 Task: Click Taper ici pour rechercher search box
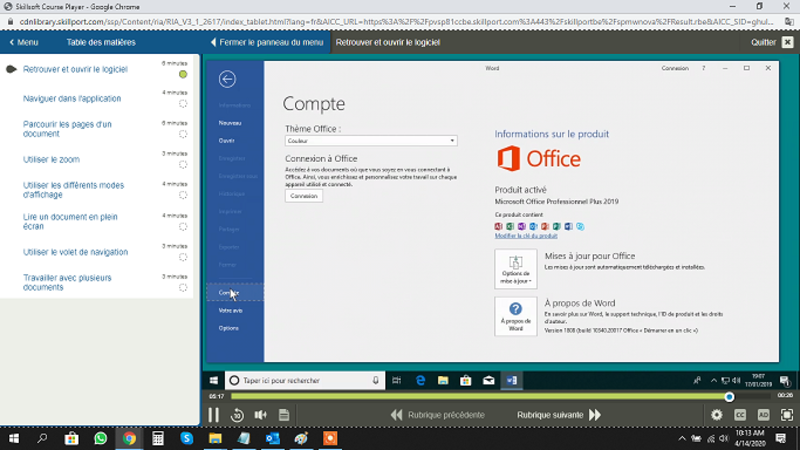tap(305, 381)
